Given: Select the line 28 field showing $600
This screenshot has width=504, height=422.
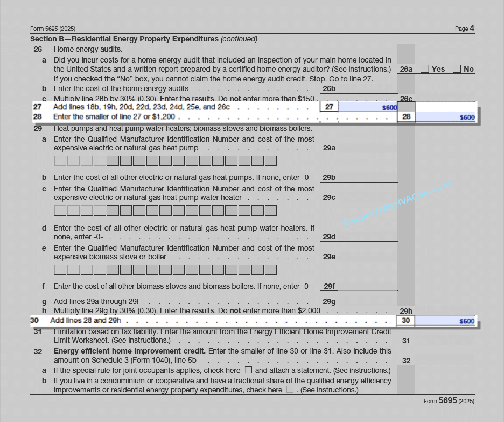Looking at the screenshot, I should (x=445, y=117).
